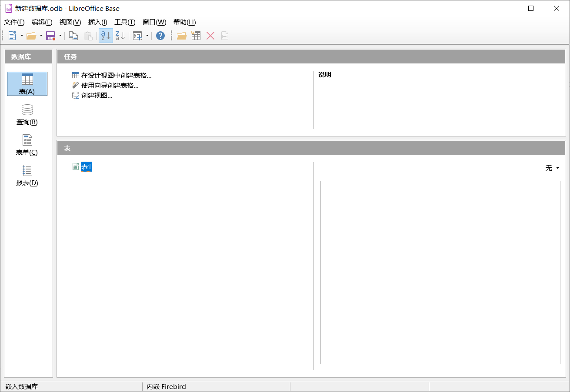
Task: Open the 插入(I) menu
Action: pos(97,22)
